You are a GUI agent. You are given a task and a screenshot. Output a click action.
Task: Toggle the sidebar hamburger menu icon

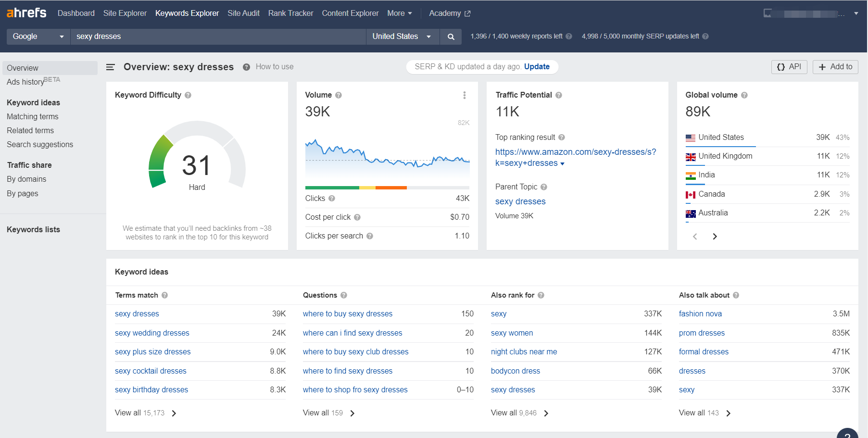[x=110, y=67]
